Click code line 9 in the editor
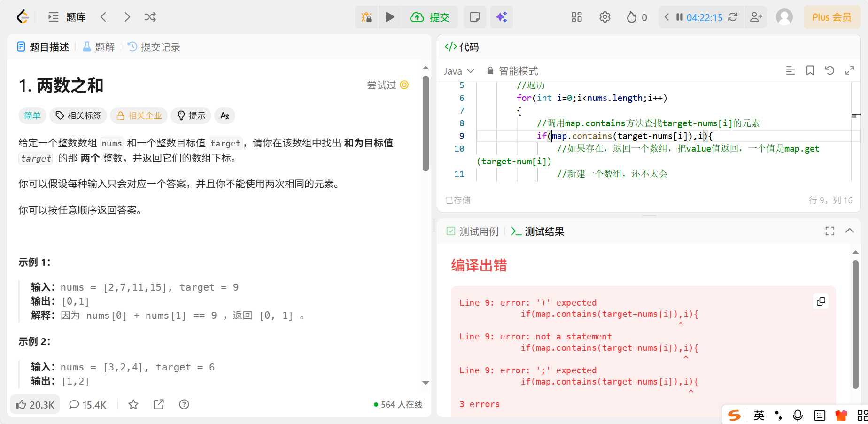Viewport: 868px width, 424px height. pyautogui.click(x=663, y=136)
